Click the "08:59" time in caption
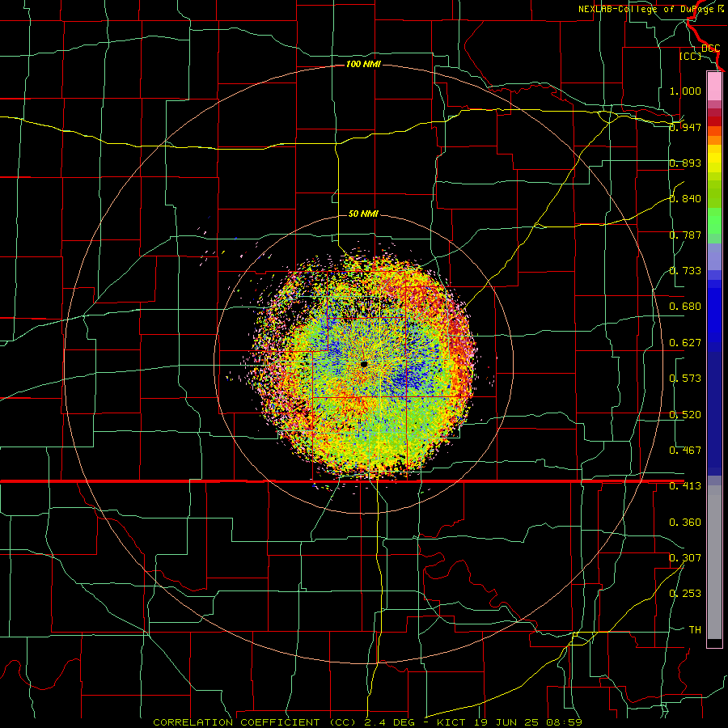 coord(563,722)
